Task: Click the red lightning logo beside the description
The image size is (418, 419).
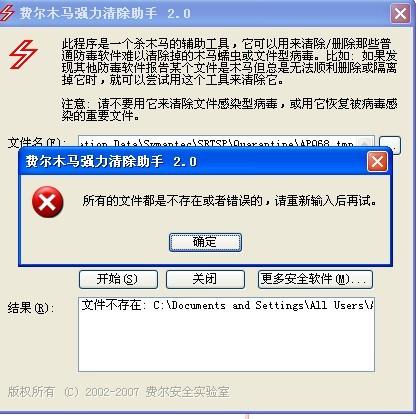Action: coord(23,54)
